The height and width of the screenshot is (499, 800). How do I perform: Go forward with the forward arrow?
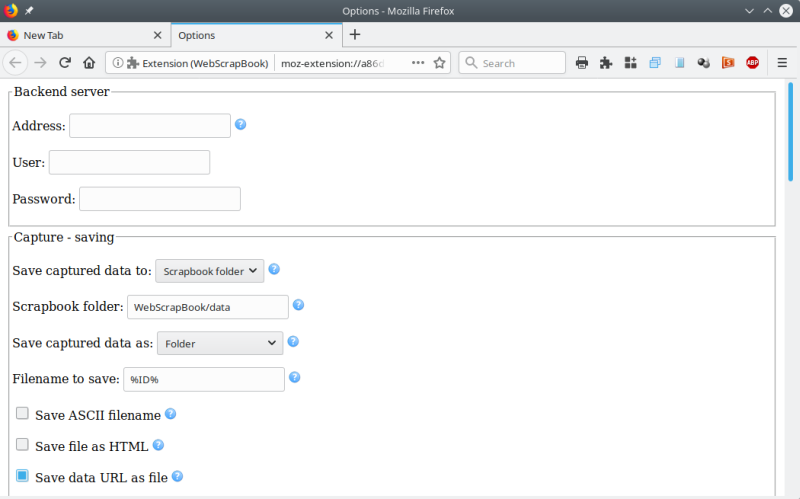click(x=40, y=63)
